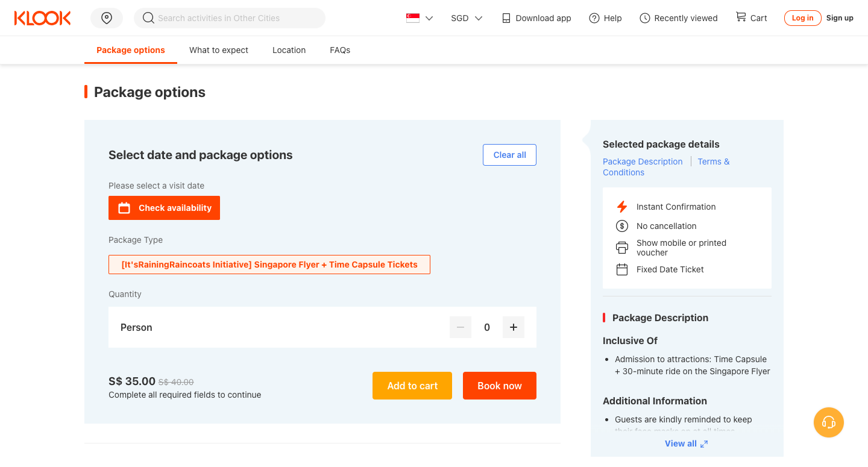Focus the search activities input field
This screenshot has height=467, width=868.
tap(230, 18)
